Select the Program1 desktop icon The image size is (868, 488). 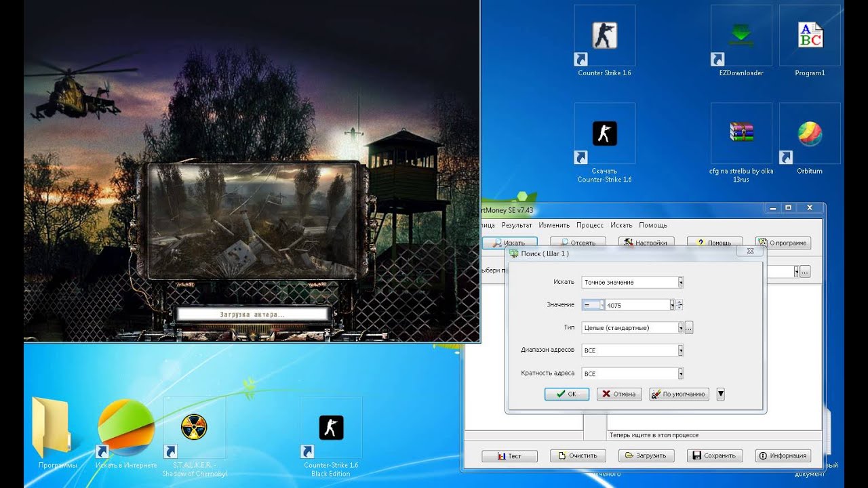point(810,41)
